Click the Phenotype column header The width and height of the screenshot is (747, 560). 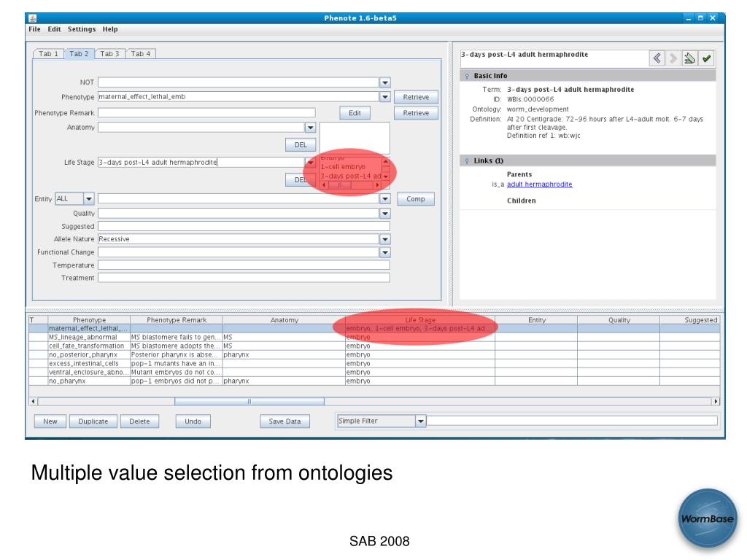tap(89, 320)
